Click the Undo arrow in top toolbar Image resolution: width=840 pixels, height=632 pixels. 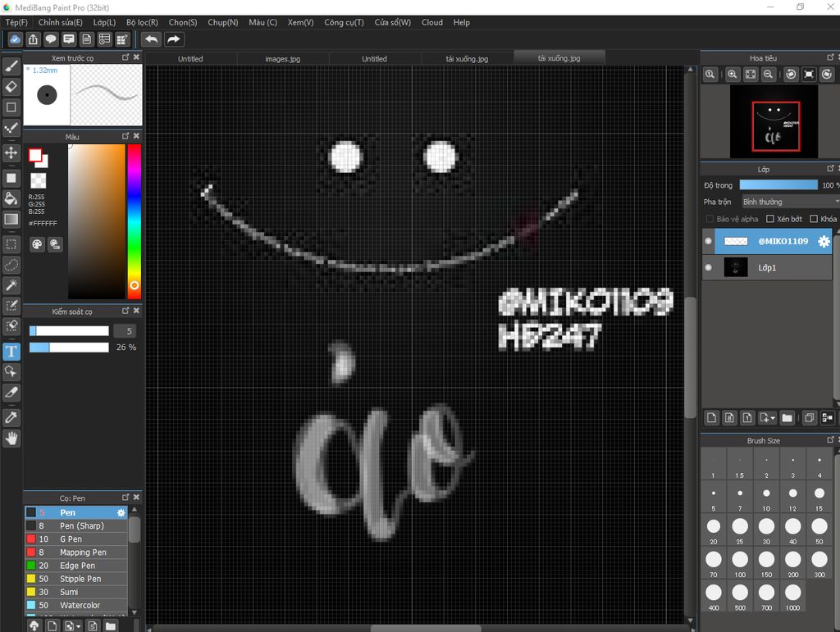point(151,39)
